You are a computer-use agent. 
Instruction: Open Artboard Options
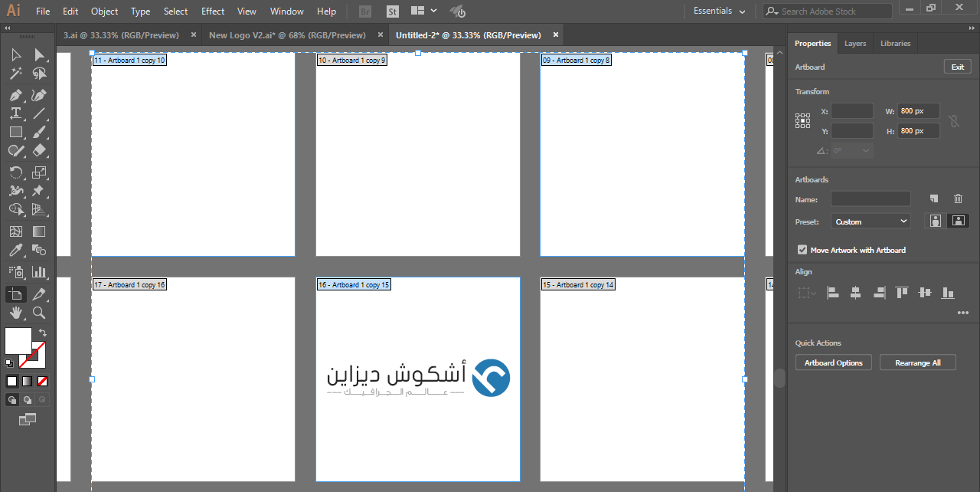(833, 362)
